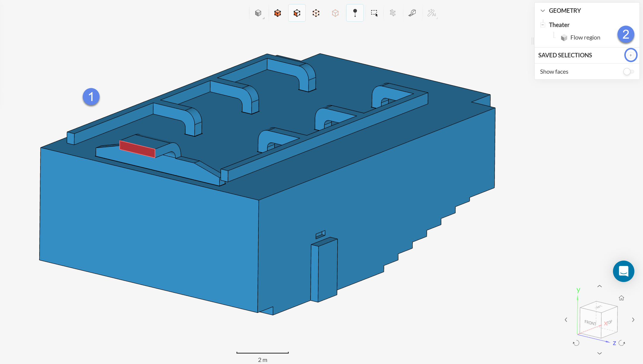Click FRONT face of orientation cube
643x364 pixels.
(x=590, y=323)
